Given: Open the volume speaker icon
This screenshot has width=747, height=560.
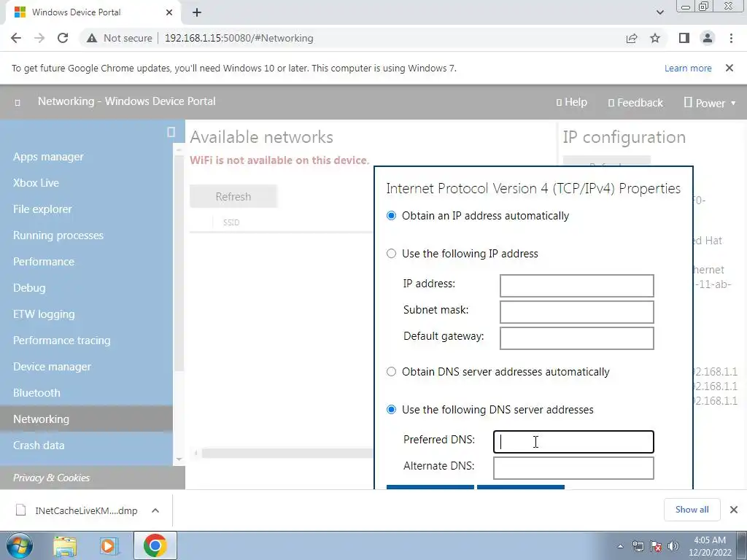Looking at the screenshot, I should coord(673,546).
